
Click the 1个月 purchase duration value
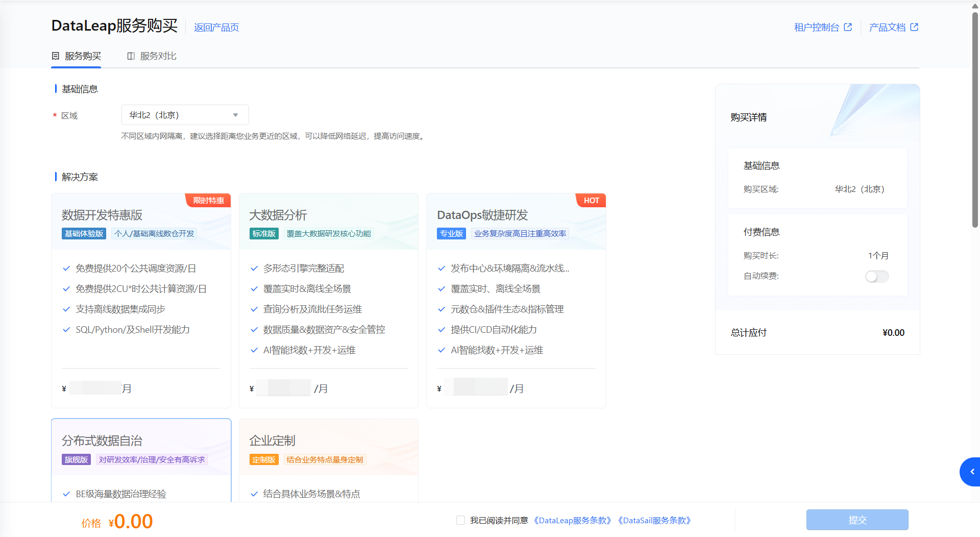878,256
